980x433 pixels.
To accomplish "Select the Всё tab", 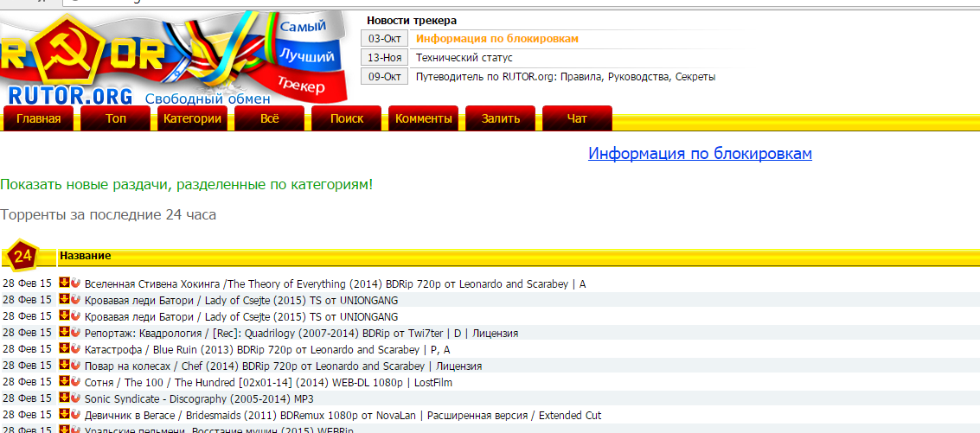I will click(x=269, y=118).
